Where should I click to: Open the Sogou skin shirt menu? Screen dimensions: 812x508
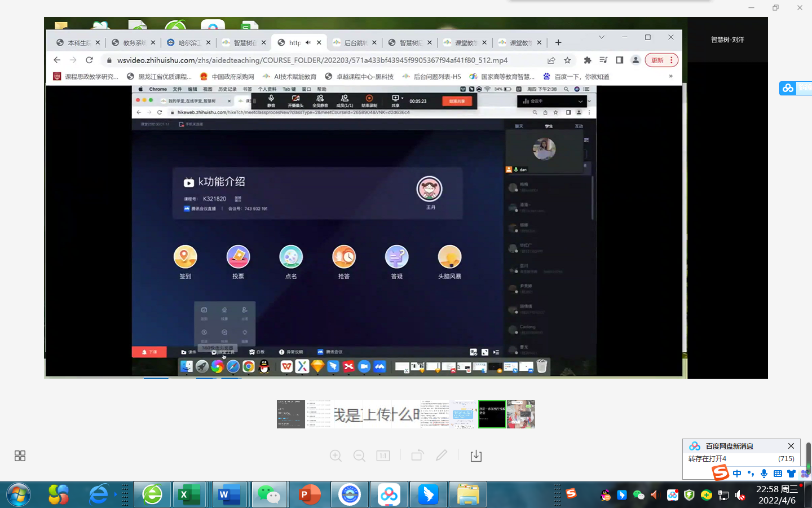coord(791,474)
